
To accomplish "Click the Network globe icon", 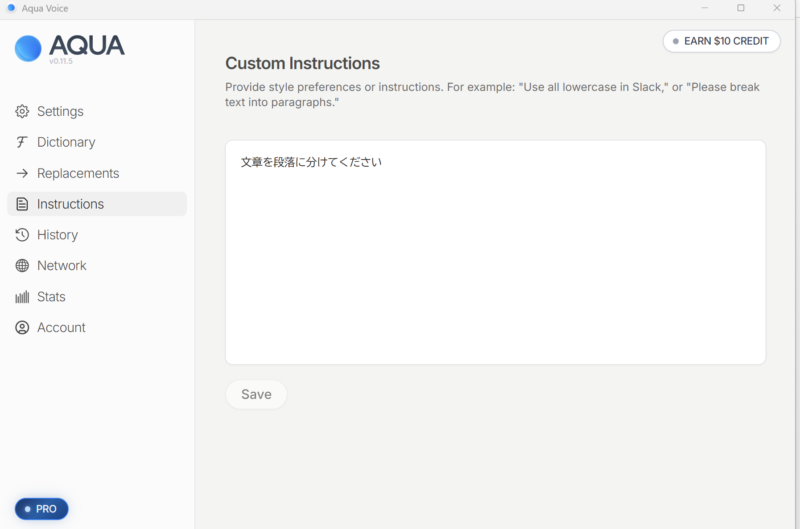I will click(22, 266).
